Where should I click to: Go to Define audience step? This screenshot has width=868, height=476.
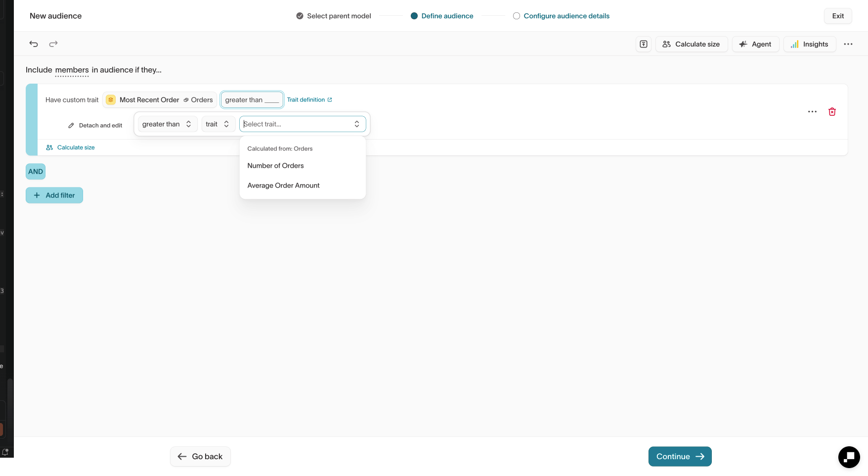click(442, 16)
